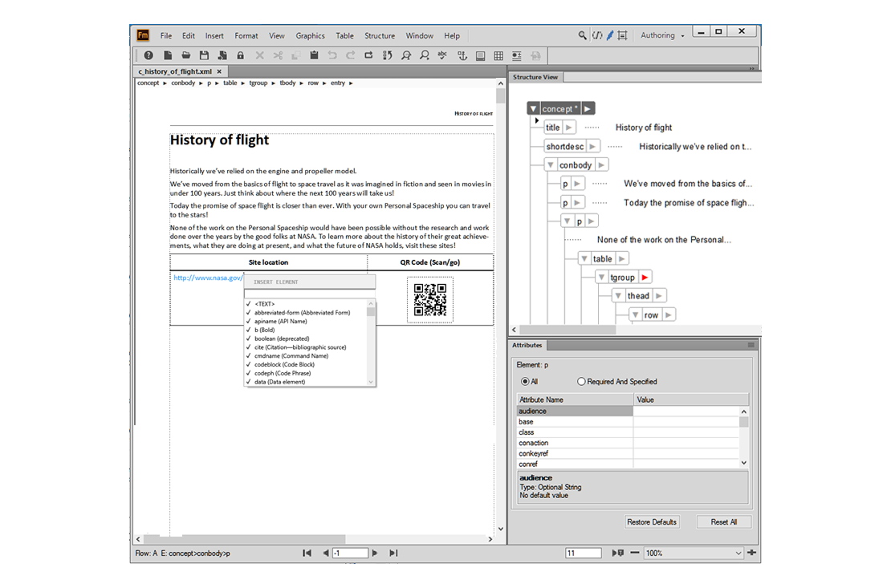Open a file using the Open toolbar icon
The image size is (891, 588).
click(x=185, y=55)
